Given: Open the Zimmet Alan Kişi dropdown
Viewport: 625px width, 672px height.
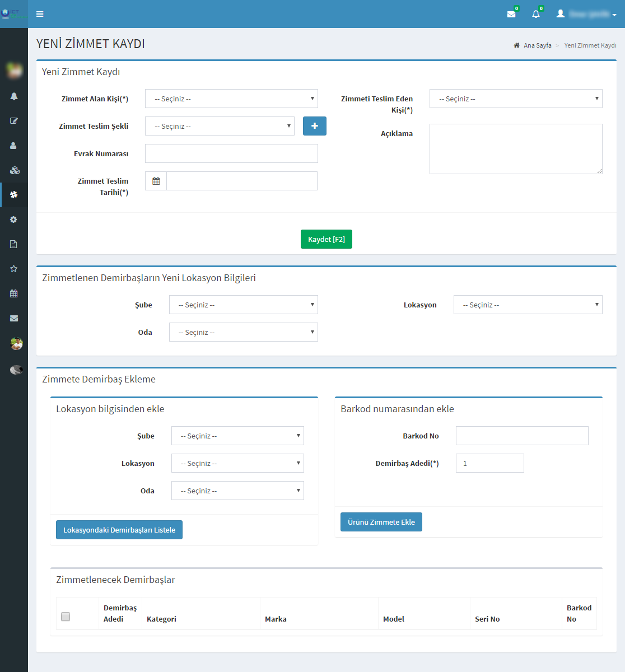Looking at the screenshot, I should point(231,99).
